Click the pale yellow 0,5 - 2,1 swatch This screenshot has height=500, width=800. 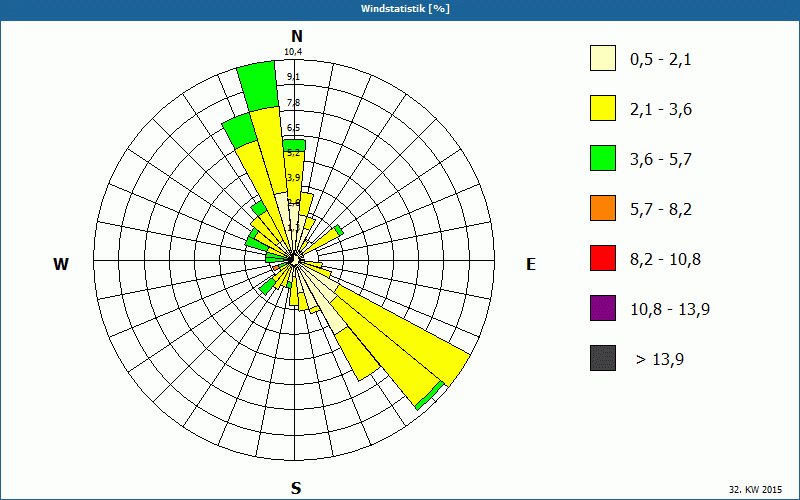coord(603,58)
